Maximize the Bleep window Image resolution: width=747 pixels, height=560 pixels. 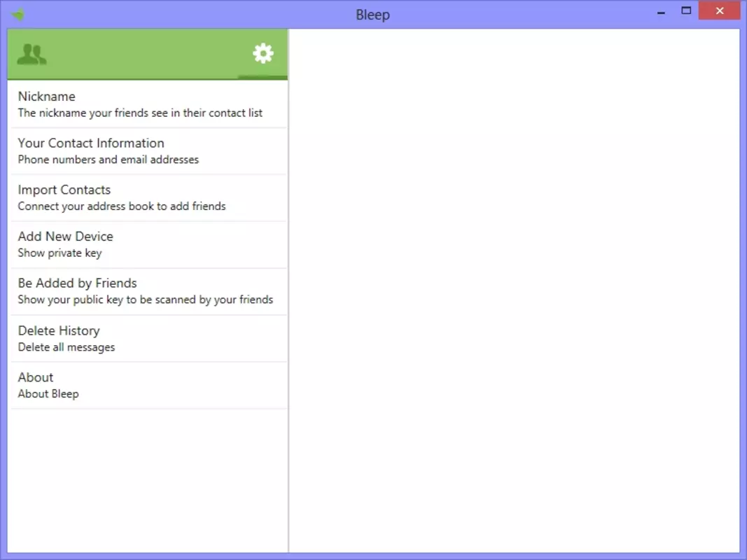(686, 11)
